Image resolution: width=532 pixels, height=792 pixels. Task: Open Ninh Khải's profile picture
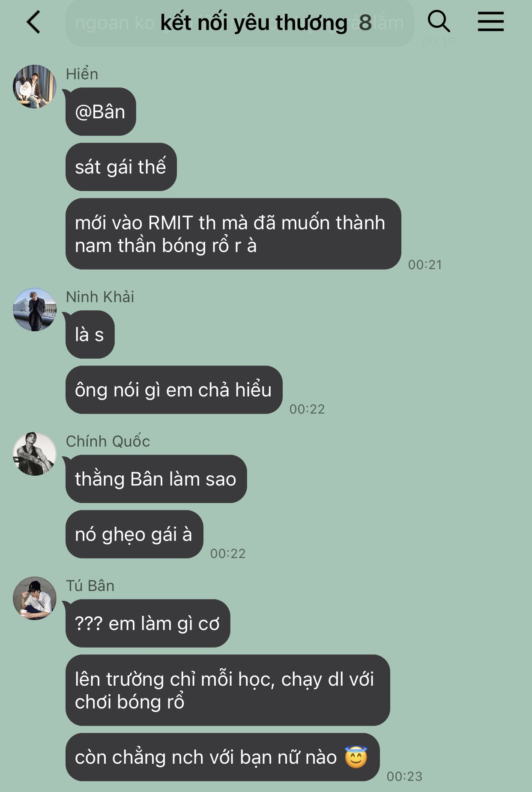[35, 309]
